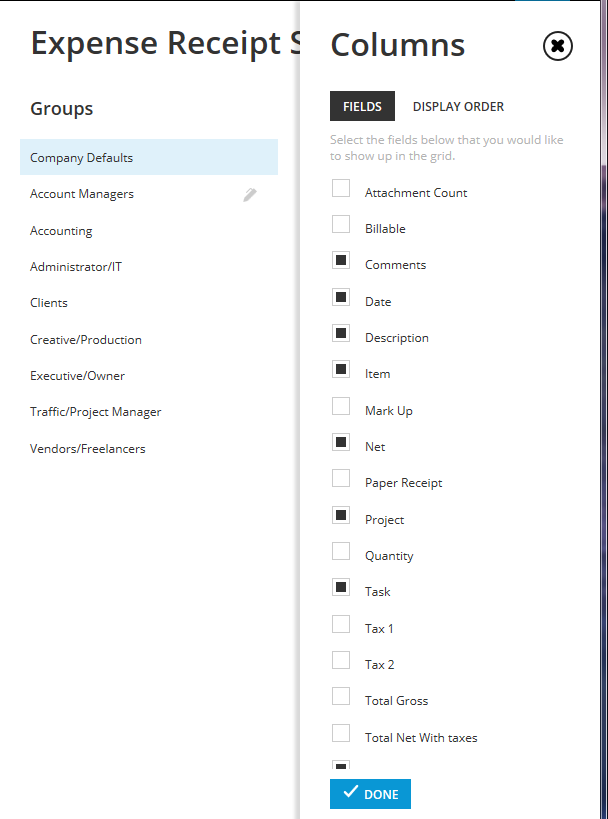Enable Total Net With taxes checkbox

click(341, 733)
